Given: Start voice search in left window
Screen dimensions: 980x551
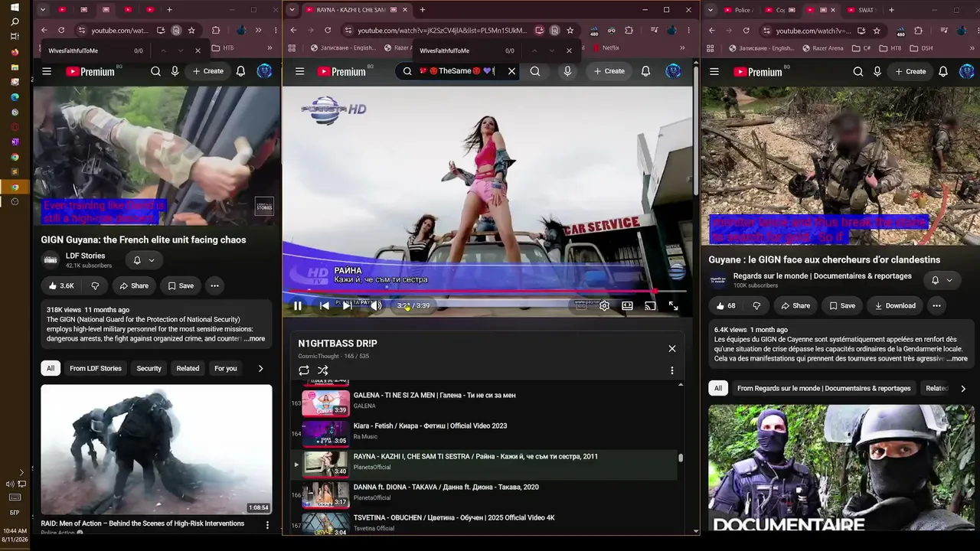Looking at the screenshot, I should tap(175, 71).
